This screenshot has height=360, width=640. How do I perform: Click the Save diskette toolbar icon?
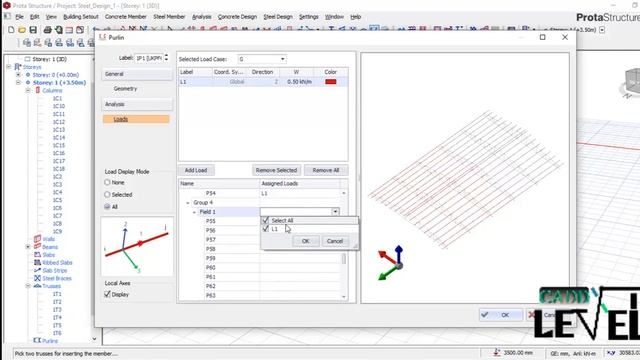click(x=33, y=30)
